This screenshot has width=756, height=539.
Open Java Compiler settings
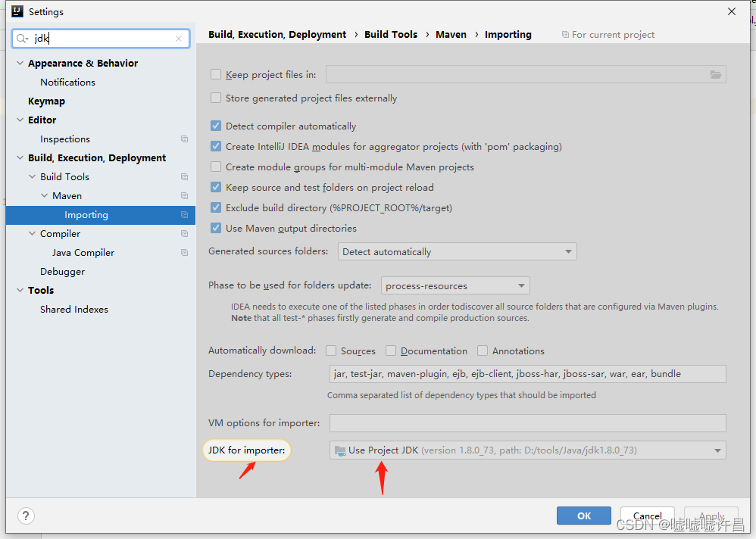tap(83, 252)
